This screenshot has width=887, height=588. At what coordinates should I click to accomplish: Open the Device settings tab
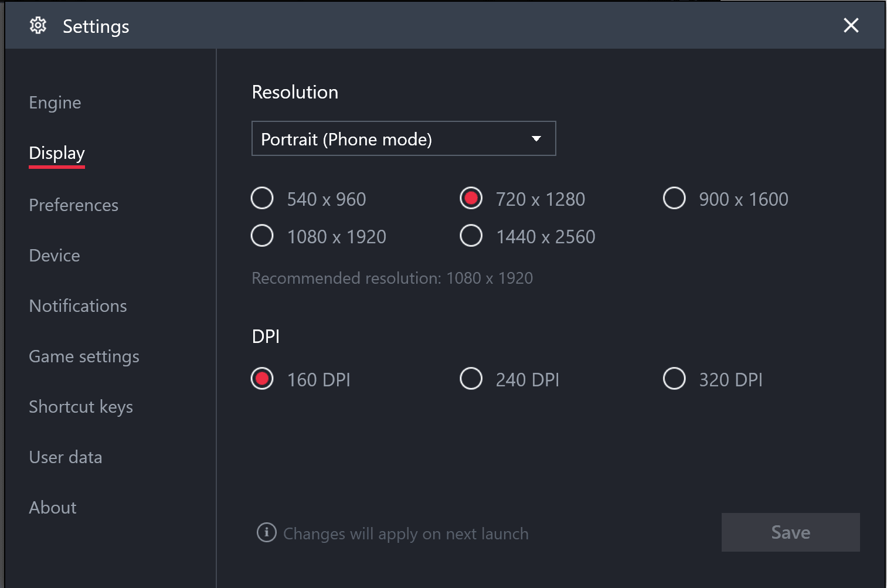pyautogui.click(x=55, y=256)
